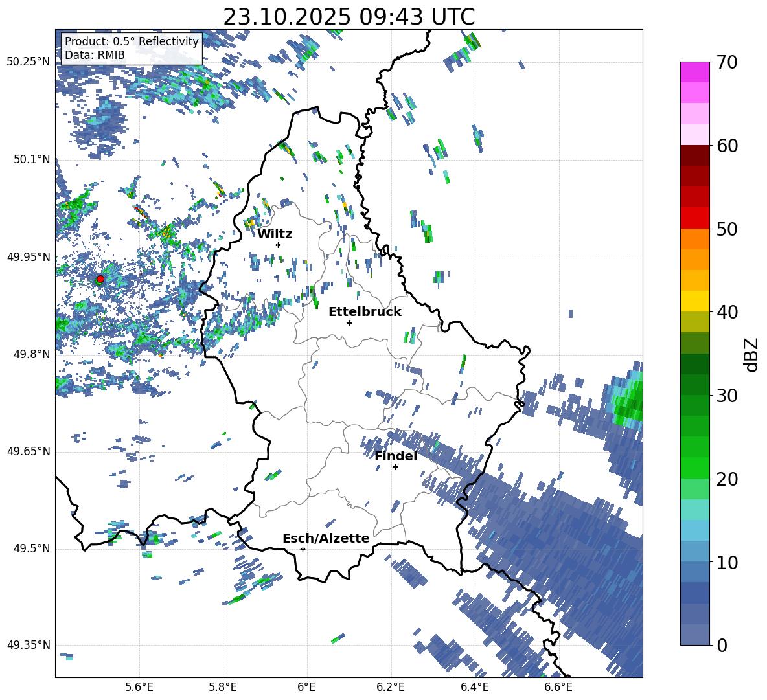Click the cross marker below Findel

click(x=395, y=468)
